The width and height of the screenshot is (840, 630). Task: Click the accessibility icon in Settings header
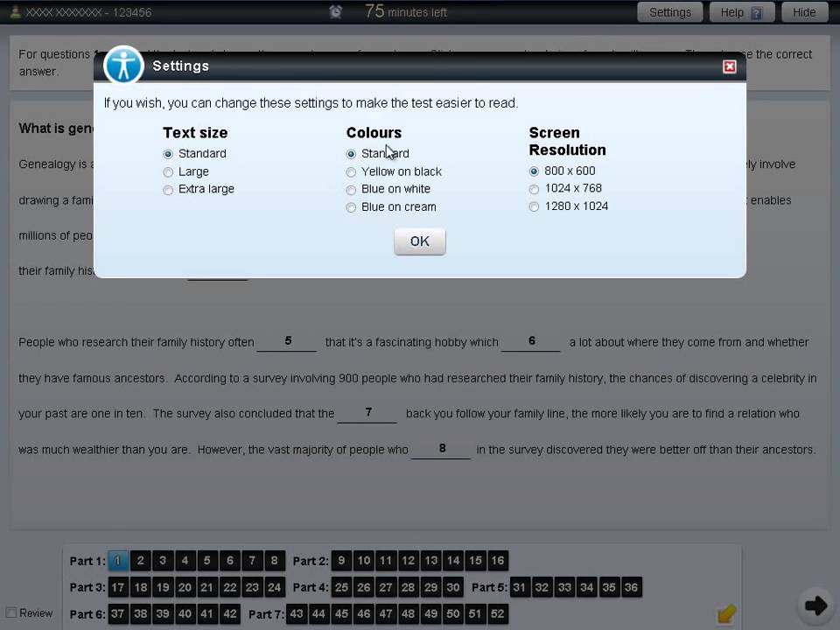tap(123, 66)
